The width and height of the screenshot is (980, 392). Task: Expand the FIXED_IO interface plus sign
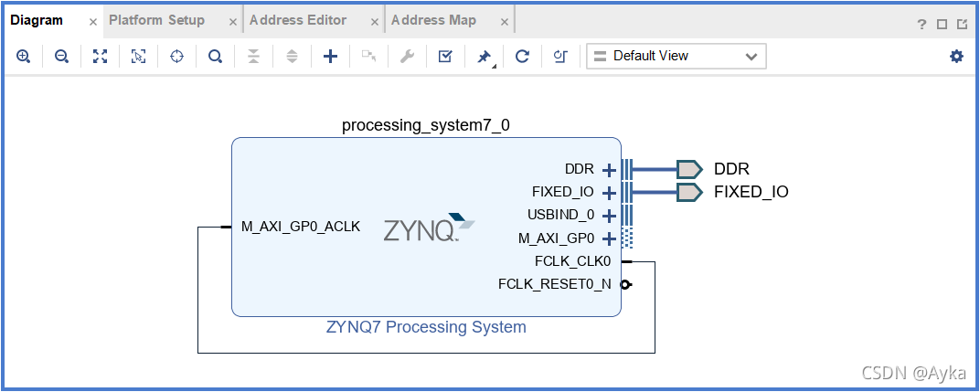coord(609,193)
